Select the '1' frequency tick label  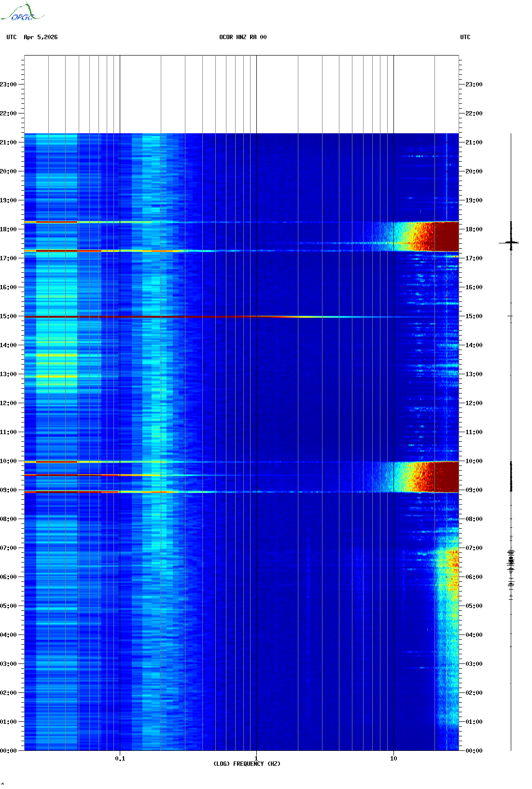[256, 759]
